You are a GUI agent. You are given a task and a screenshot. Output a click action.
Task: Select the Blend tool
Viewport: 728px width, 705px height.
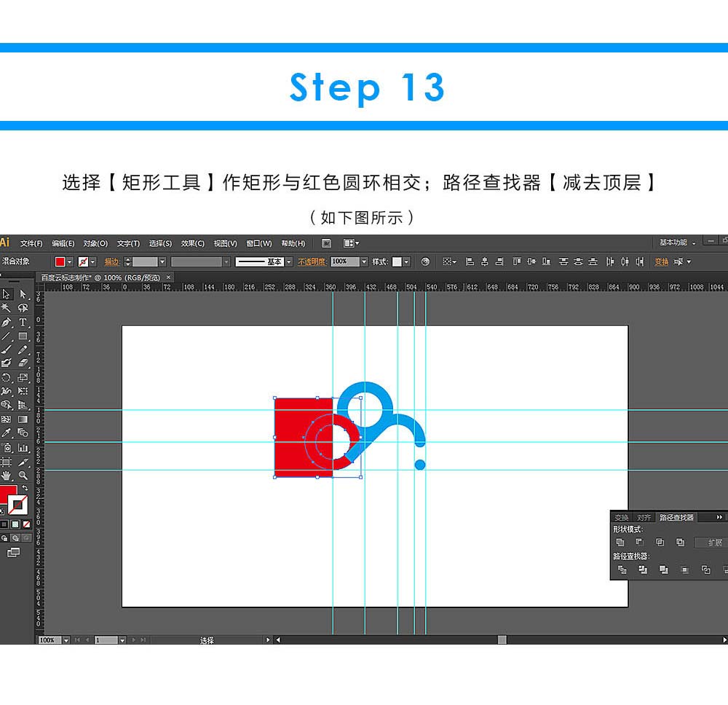click(x=23, y=433)
